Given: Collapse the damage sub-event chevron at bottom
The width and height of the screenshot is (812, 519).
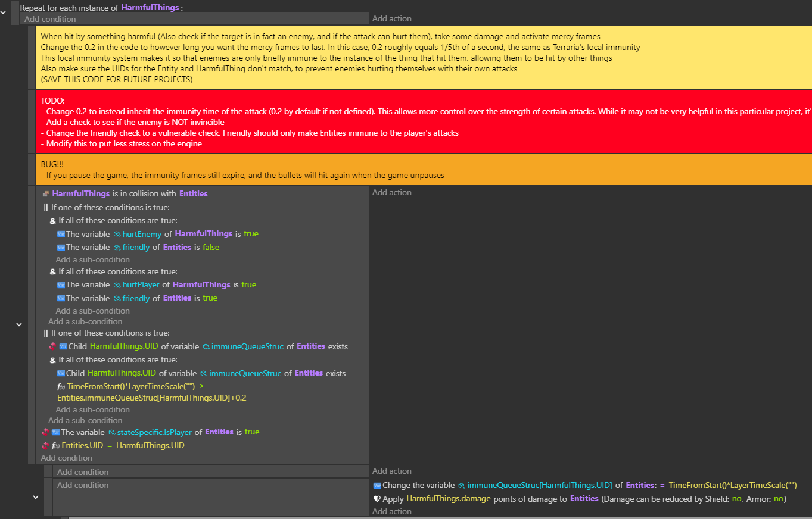Looking at the screenshot, I should [x=35, y=497].
